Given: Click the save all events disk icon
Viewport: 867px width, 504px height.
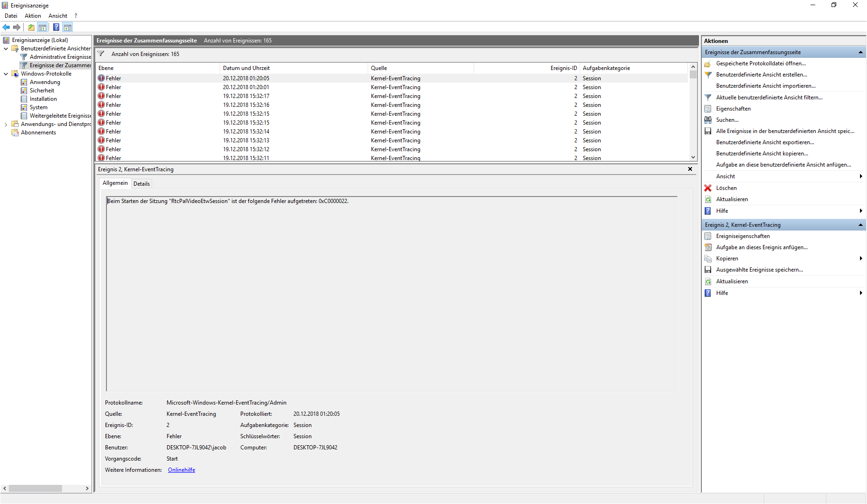Looking at the screenshot, I should click(x=708, y=131).
